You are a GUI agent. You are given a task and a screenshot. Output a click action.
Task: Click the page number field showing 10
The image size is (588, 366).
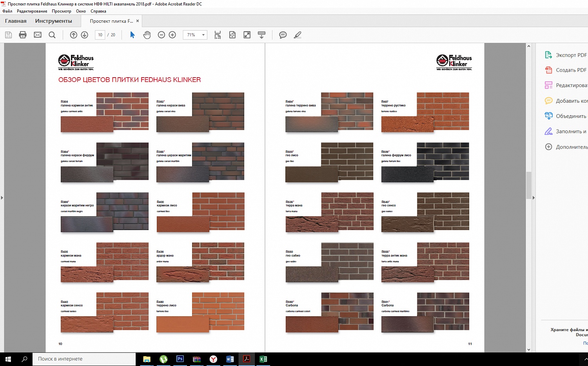click(100, 35)
